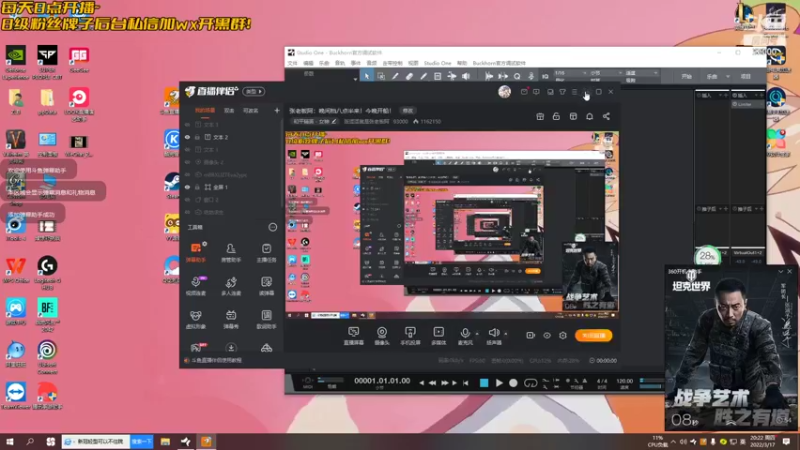Open the 适应 snap dropdown in Studio One
800x450 pixels.
(641, 73)
